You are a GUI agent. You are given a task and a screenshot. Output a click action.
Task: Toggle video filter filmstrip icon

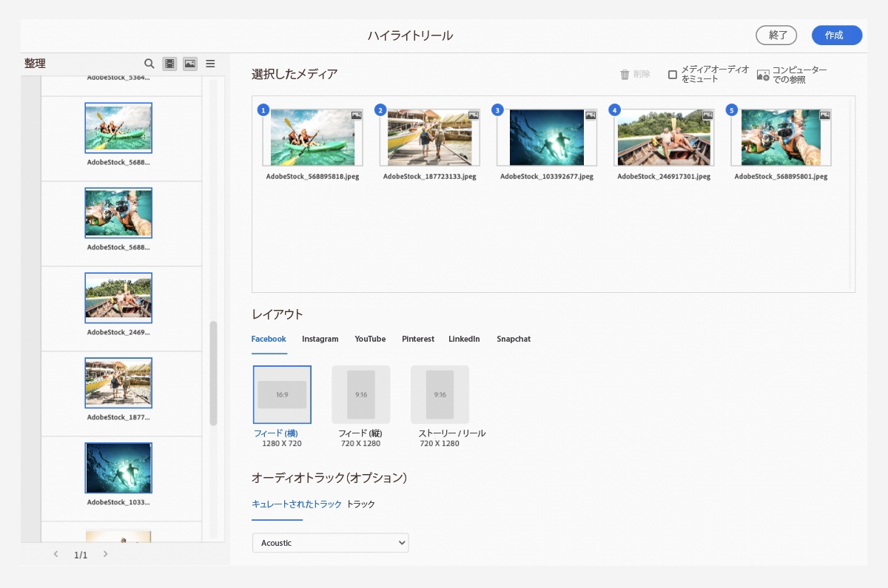tap(169, 64)
